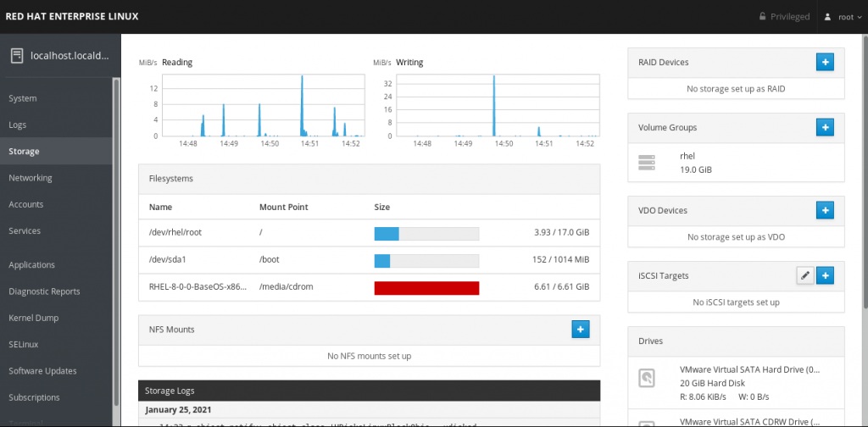Click the page's vertical scrollbar
The width and height of the screenshot is (868, 427).
point(863,169)
